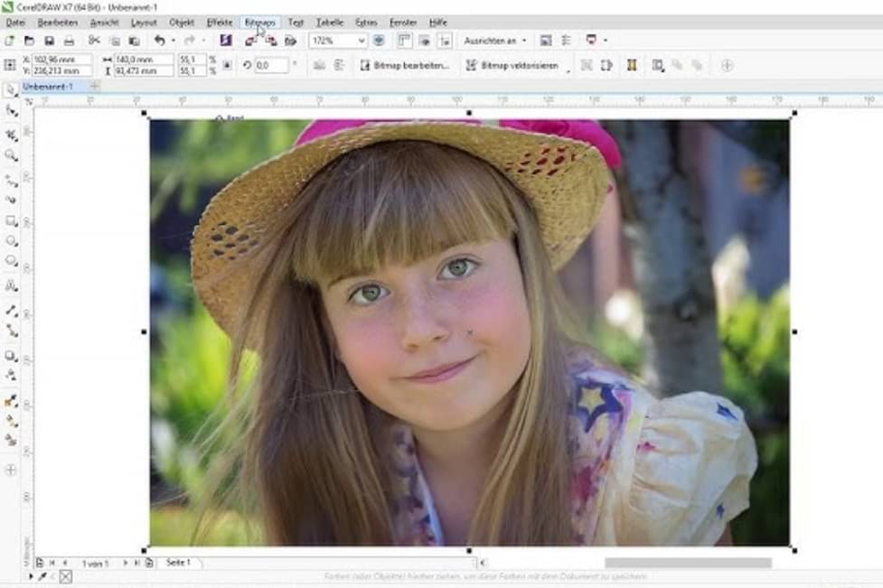This screenshot has width=883, height=588.
Task: Select the Zoom tool in toolbox
Action: (11, 155)
